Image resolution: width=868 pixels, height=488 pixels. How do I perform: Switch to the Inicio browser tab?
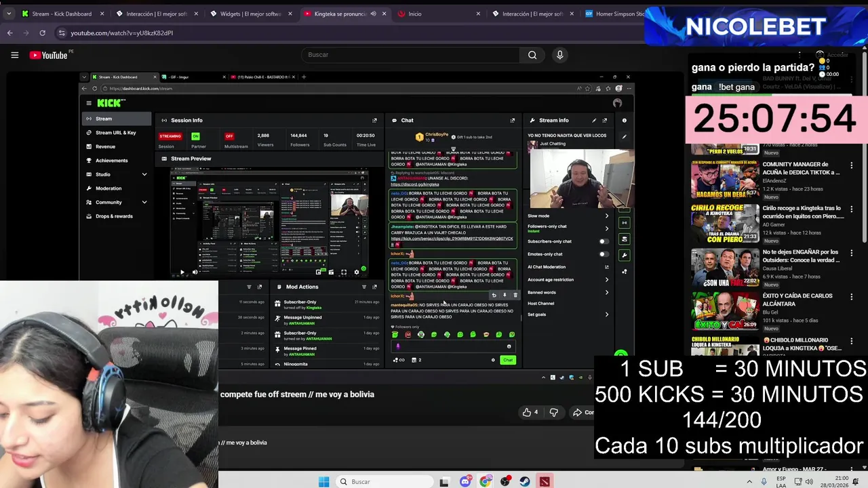tap(439, 14)
